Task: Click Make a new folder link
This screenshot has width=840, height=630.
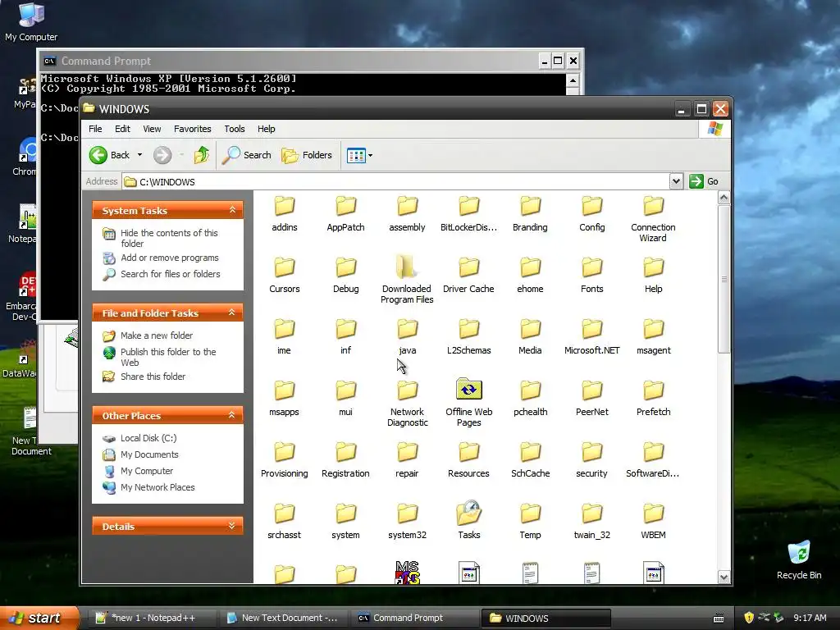Action: pyautogui.click(x=157, y=336)
